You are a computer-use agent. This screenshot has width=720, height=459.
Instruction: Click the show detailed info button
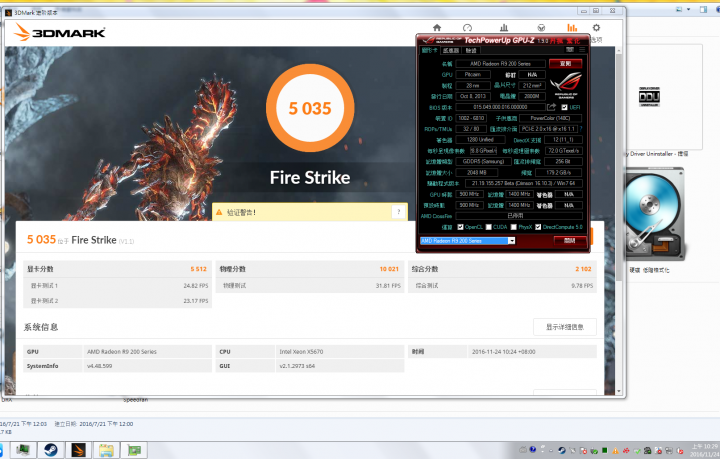[565, 327]
